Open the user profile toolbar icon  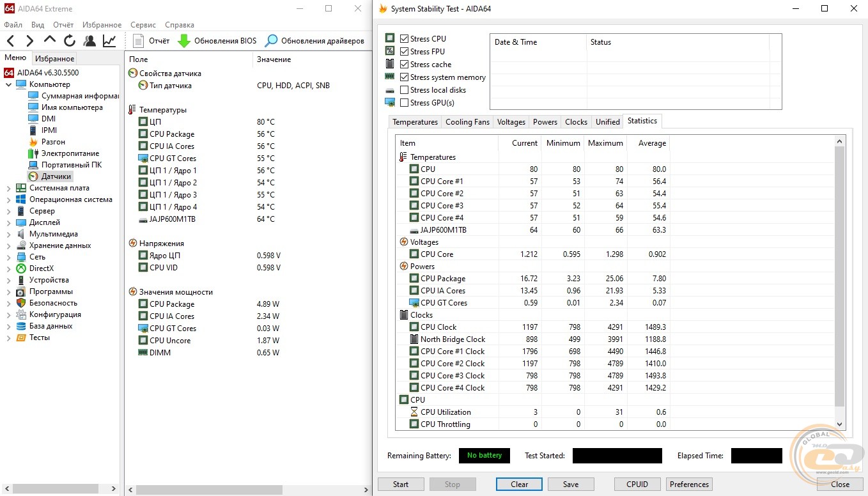89,41
